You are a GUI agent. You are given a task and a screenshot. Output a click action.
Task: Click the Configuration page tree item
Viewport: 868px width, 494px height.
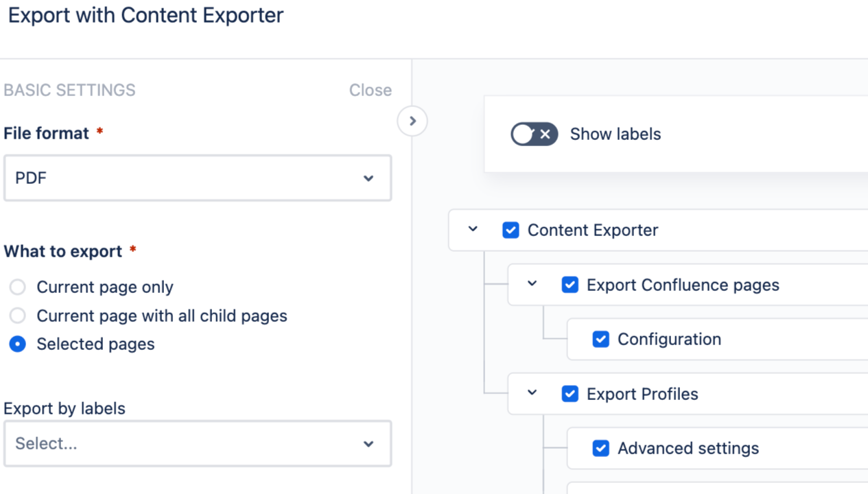669,340
